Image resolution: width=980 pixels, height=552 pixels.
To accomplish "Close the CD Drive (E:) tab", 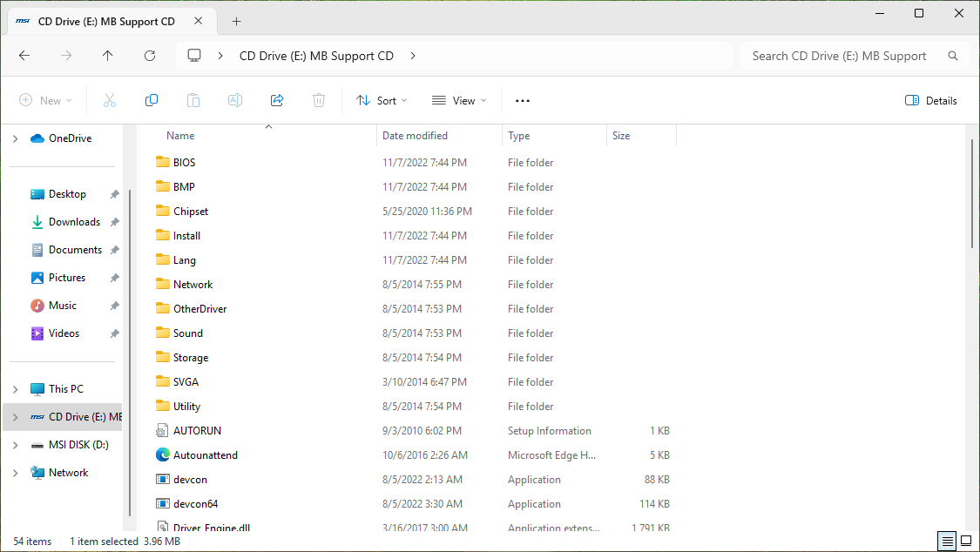I will 198,21.
